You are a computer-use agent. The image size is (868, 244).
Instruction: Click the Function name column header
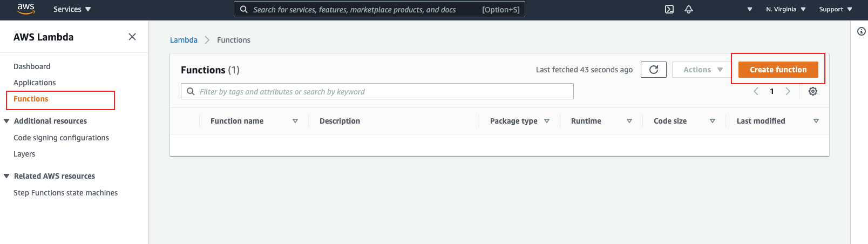point(237,121)
